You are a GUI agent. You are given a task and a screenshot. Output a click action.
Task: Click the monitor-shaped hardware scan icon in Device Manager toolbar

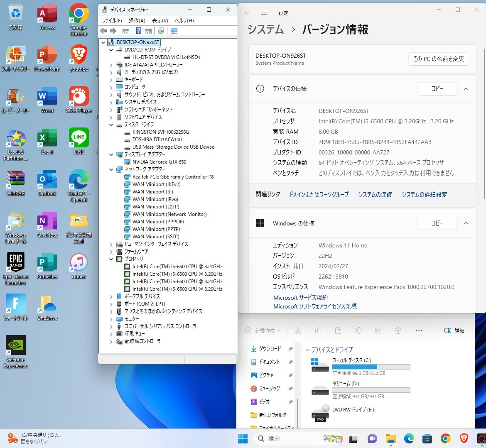coord(174,31)
